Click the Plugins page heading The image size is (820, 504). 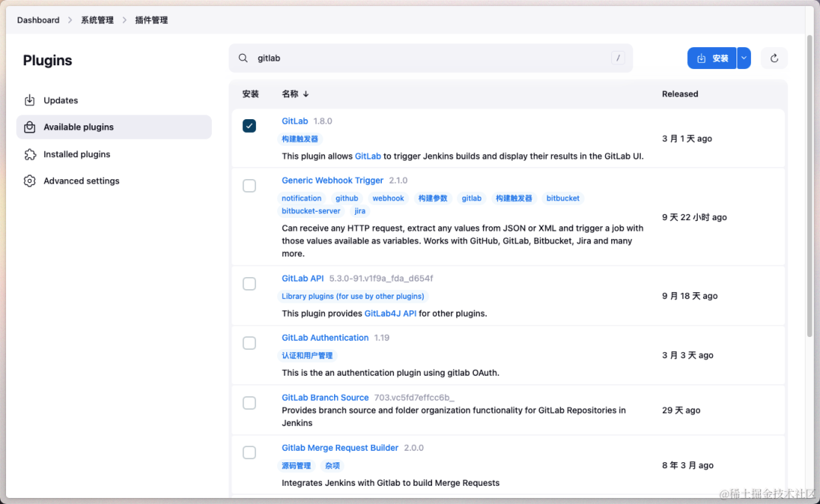pyautogui.click(x=48, y=60)
